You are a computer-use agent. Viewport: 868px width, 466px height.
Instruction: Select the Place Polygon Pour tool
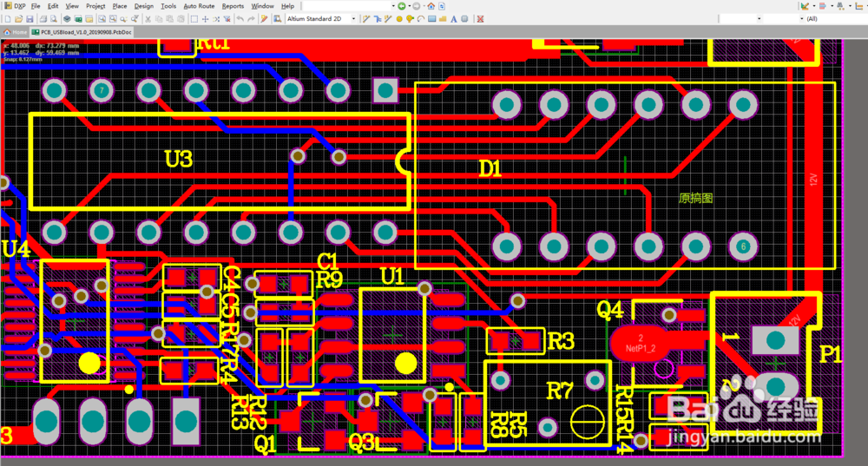pyautogui.click(x=443, y=19)
